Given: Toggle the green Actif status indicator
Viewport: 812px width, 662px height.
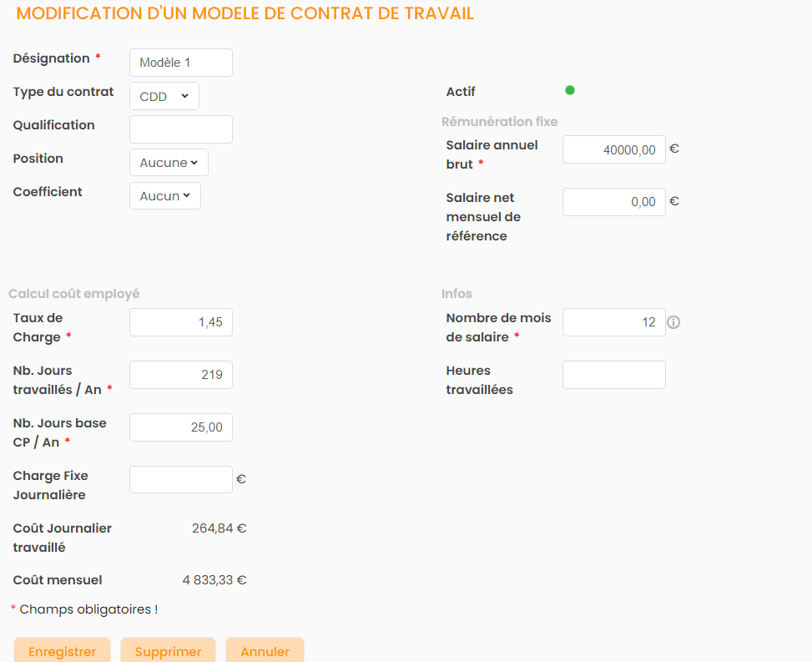Looking at the screenshot, I should 570,90.
